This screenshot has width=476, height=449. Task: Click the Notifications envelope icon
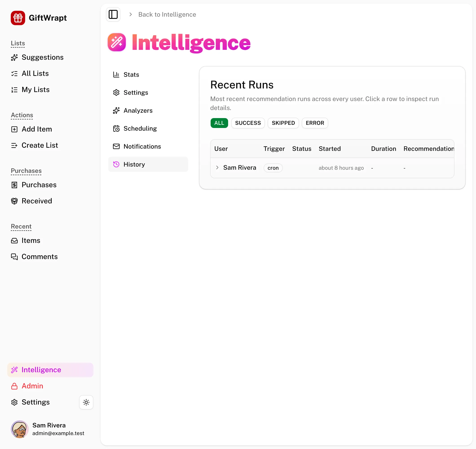pos(116,147)
